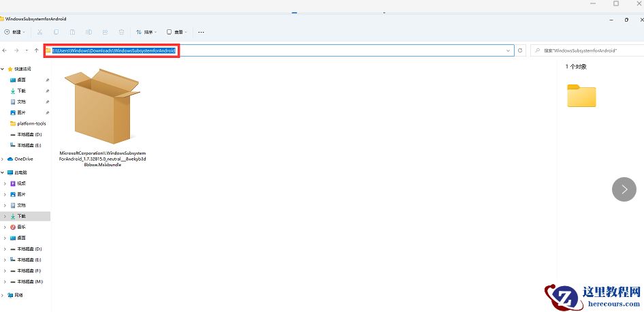
Task: Expand the address bar history dropdown
Action: (x=509, y=50)
